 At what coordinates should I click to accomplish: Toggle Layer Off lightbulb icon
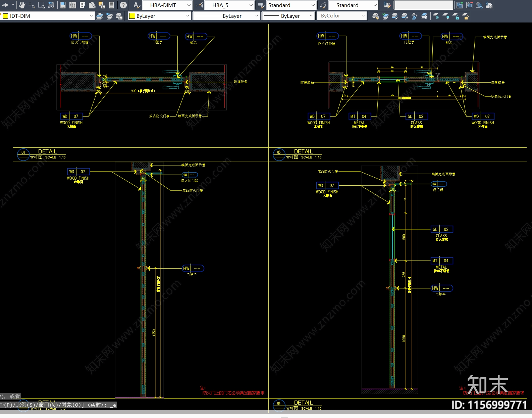(445, 16)
